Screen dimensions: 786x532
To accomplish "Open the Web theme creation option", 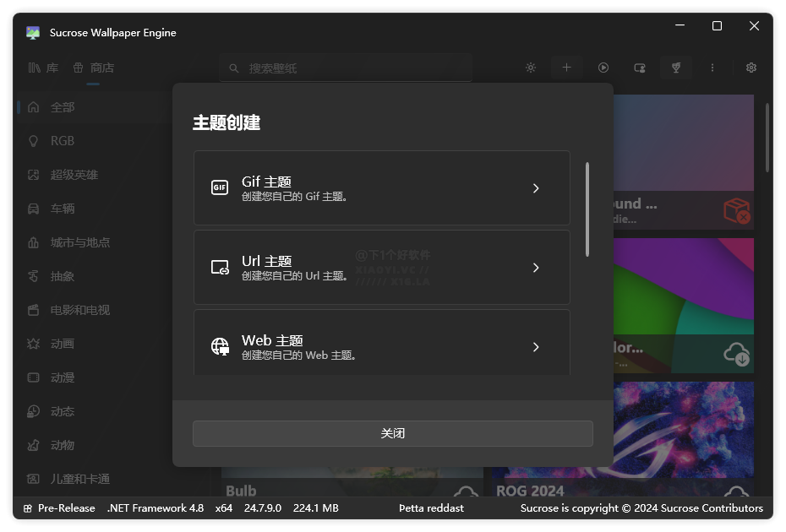I will tap(381, 343).
